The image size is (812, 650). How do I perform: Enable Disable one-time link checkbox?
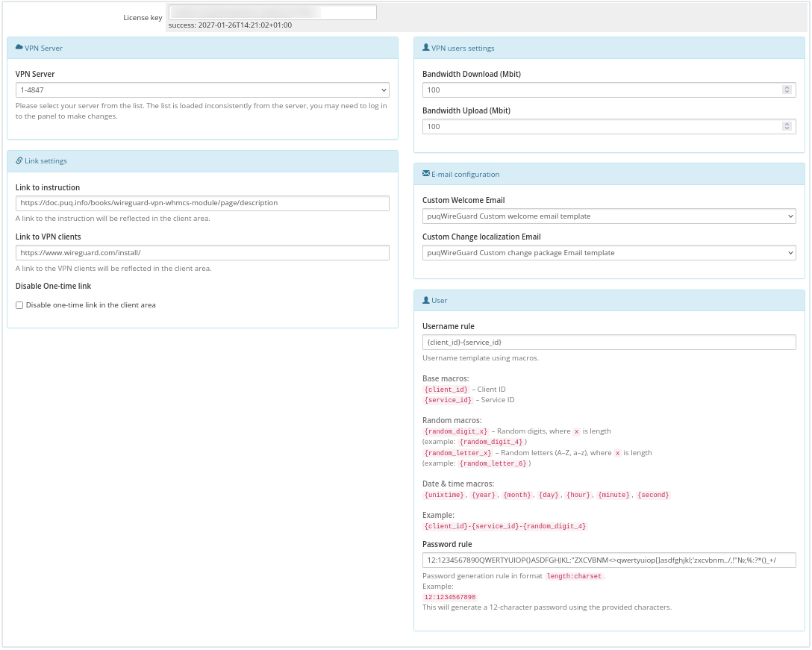coord(19,305)
